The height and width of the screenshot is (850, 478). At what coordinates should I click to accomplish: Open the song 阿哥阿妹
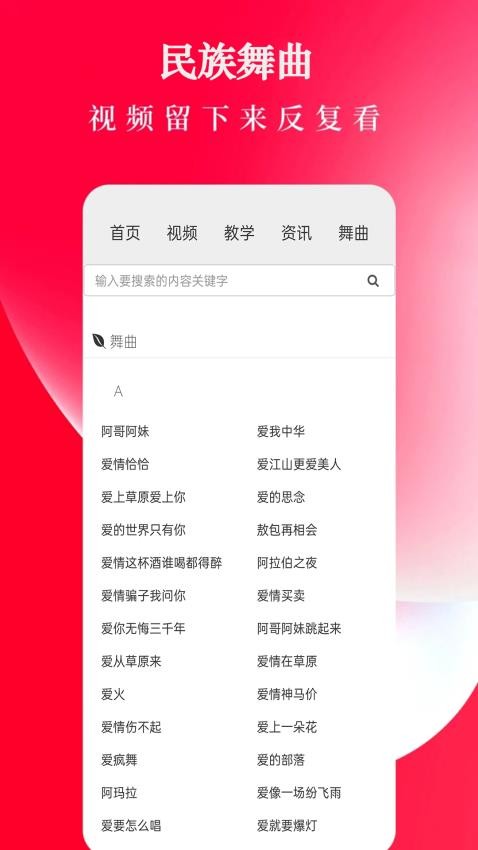click(x=125, y=432)
